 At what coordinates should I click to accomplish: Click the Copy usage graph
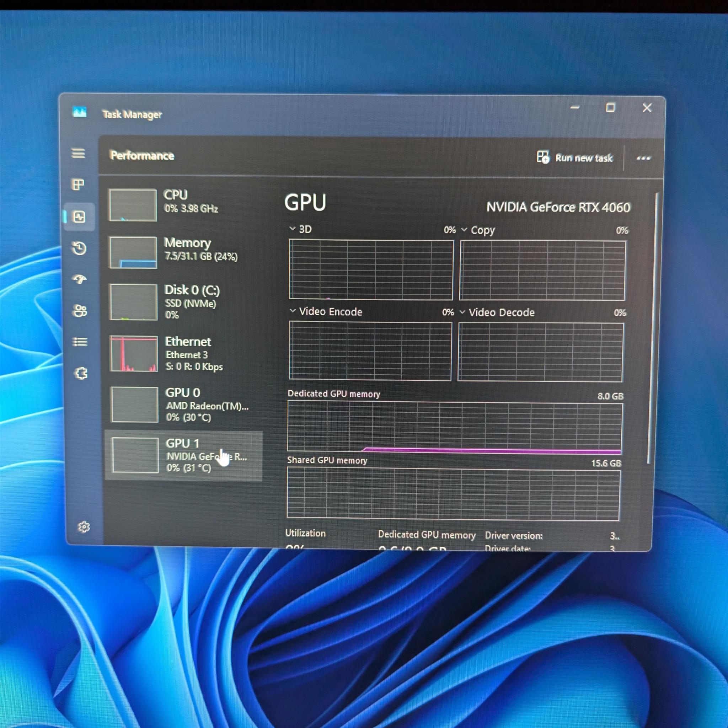pos(542,271)
